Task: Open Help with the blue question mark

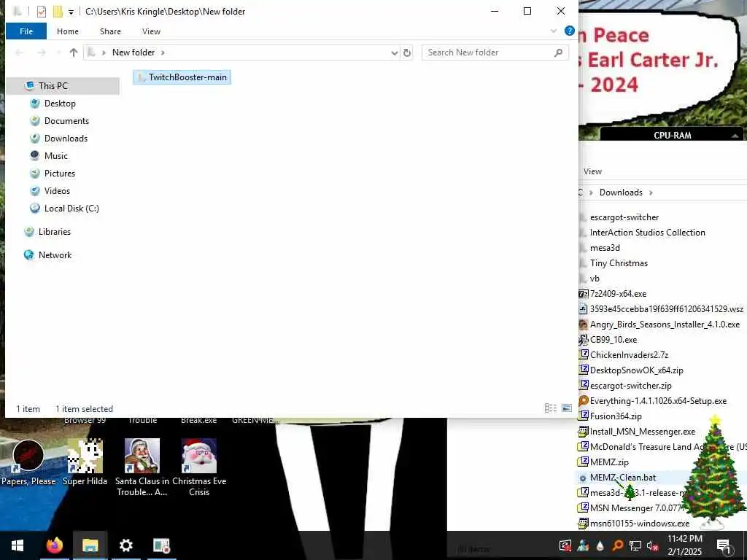Action: (x=569, y=31)
